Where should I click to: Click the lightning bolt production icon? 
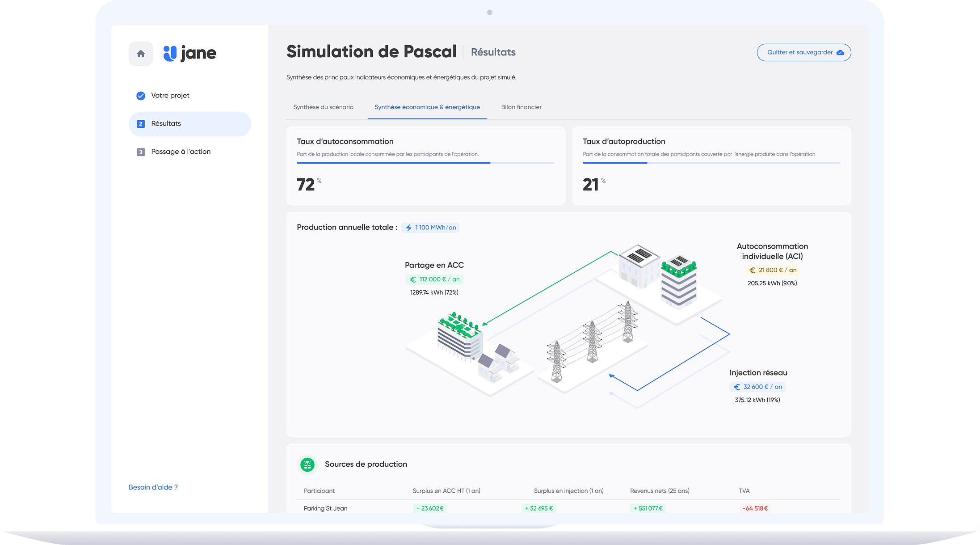pyautogui.click(x=408, y=228)
